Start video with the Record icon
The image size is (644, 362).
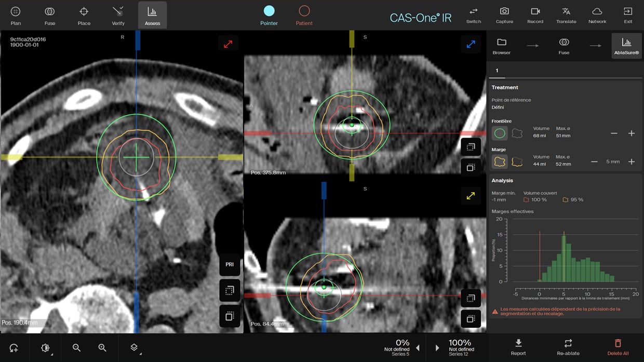(535, 15)
